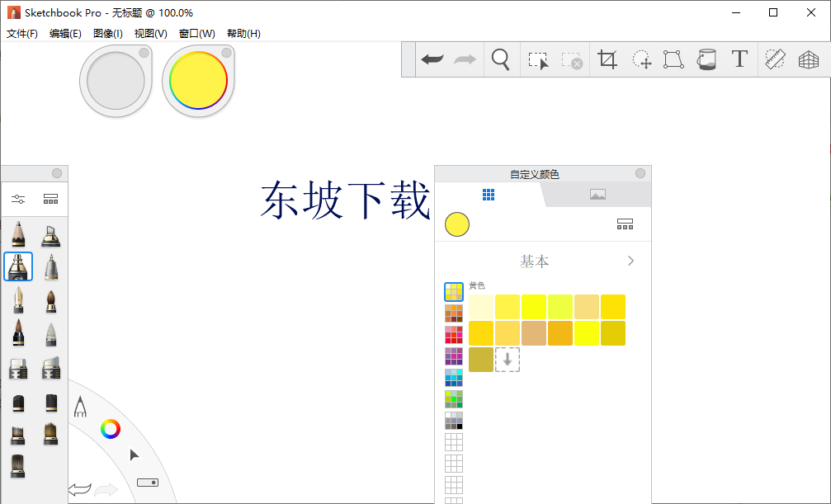
Task: Open the 图像(I) menu
Action: tap(109, 34)
